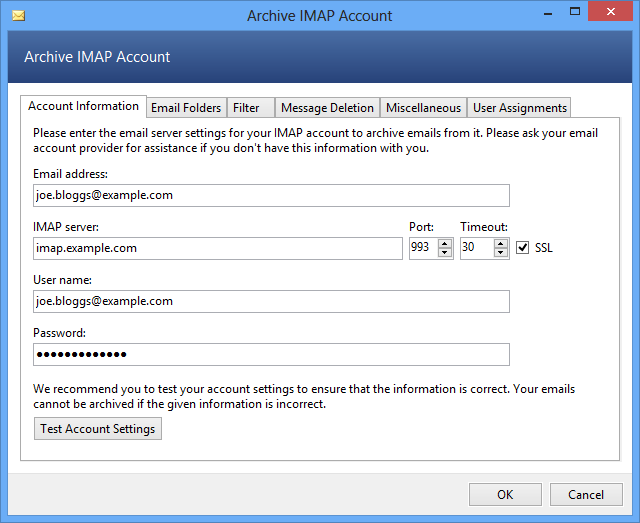
Task: Decrease the Port value with down arrow
Action: pyautogui.click(x=445, y=253)
